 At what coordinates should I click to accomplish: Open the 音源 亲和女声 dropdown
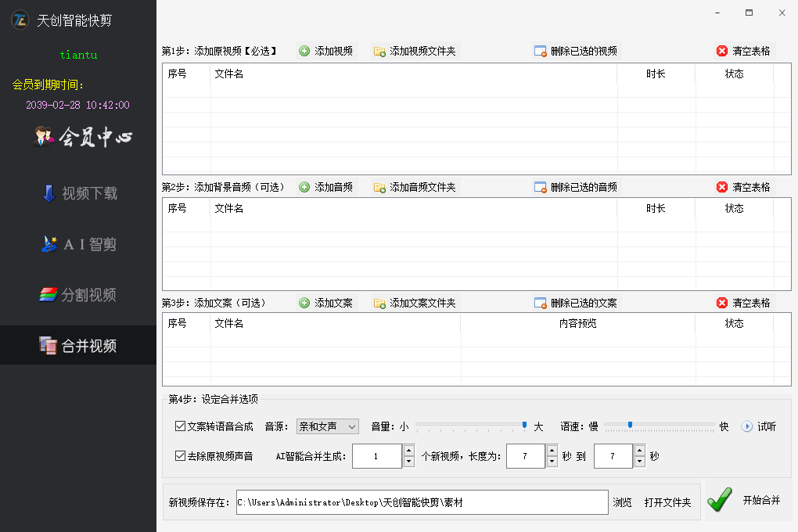pyautogui.click(x=327, y=426)
